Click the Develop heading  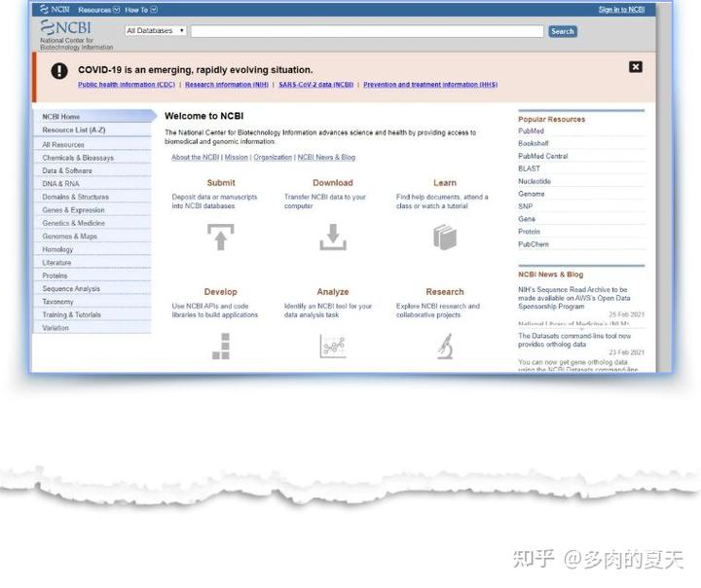click(221, 292)
